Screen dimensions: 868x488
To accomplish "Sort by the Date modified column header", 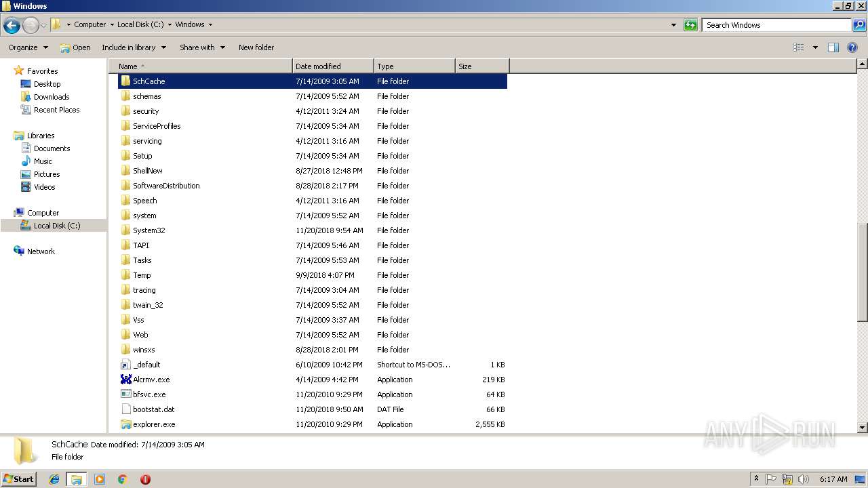I will [x=333, y=66].
